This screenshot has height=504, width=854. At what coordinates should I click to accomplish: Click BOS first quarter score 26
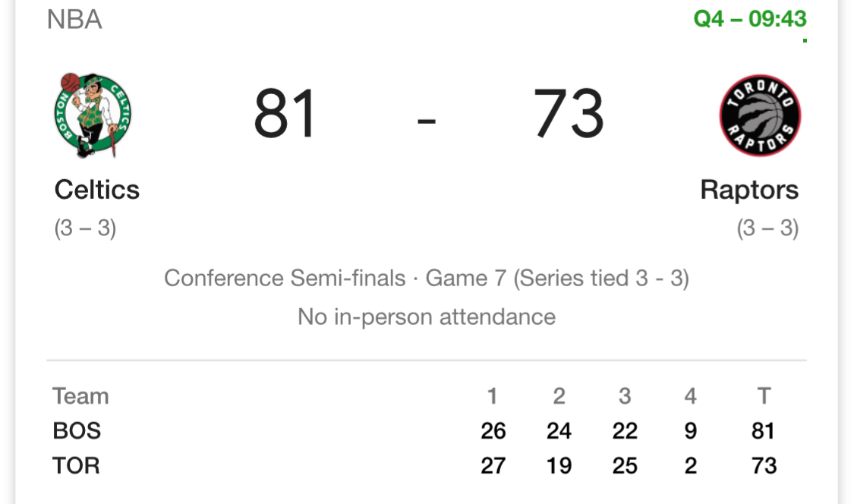493,431
